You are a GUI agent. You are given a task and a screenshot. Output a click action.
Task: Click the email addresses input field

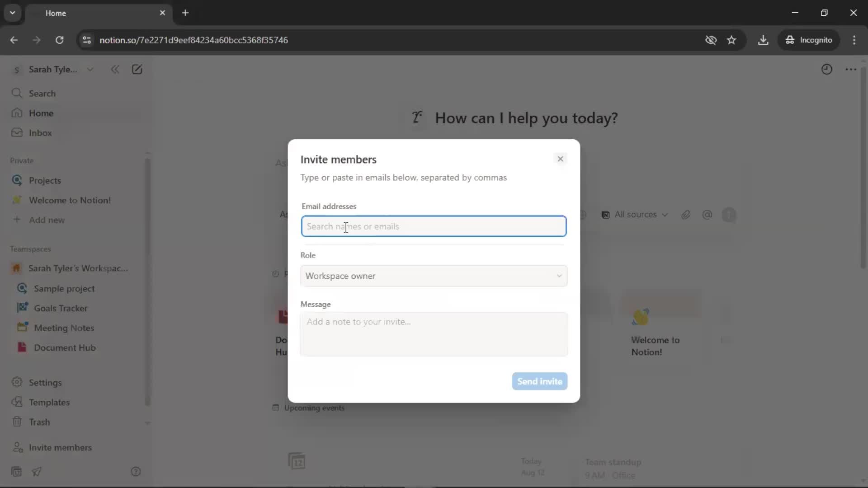434,226
